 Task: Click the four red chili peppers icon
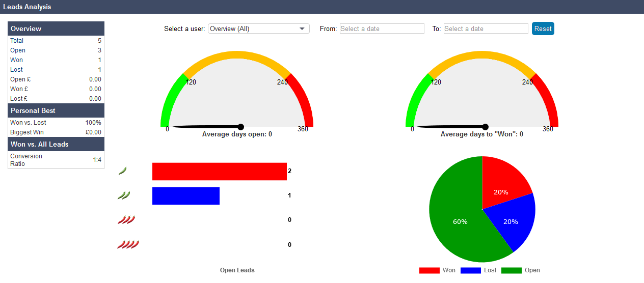(128, 245)
